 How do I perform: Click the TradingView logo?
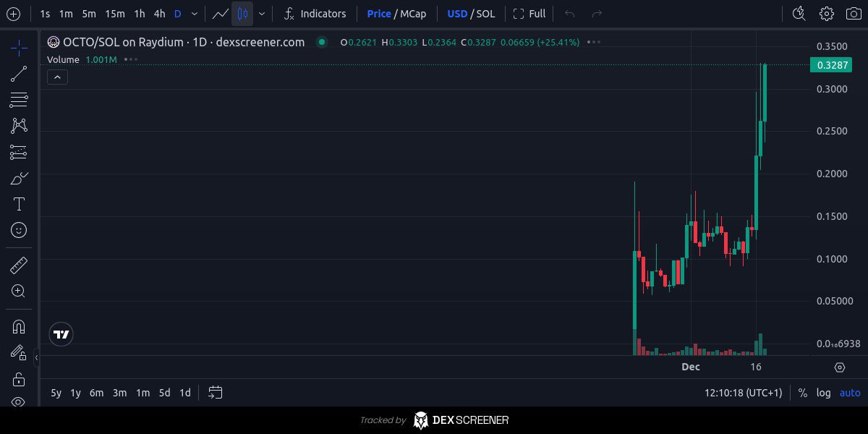(61, 334)
